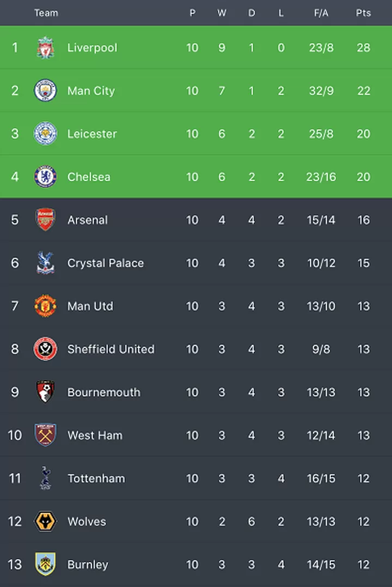Tap the Man City club badge
This screenshot has width=392, height=587.
pyautogui.click(x=45, y=90)
